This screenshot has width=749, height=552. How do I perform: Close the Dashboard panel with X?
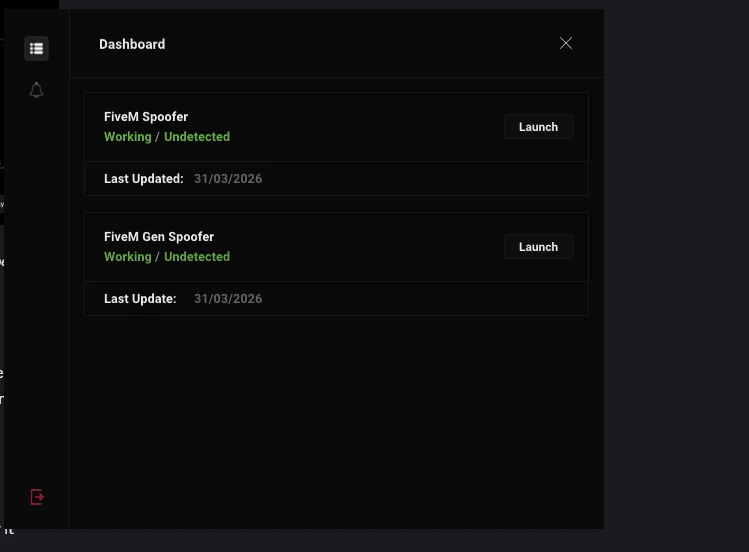point(566,43)
